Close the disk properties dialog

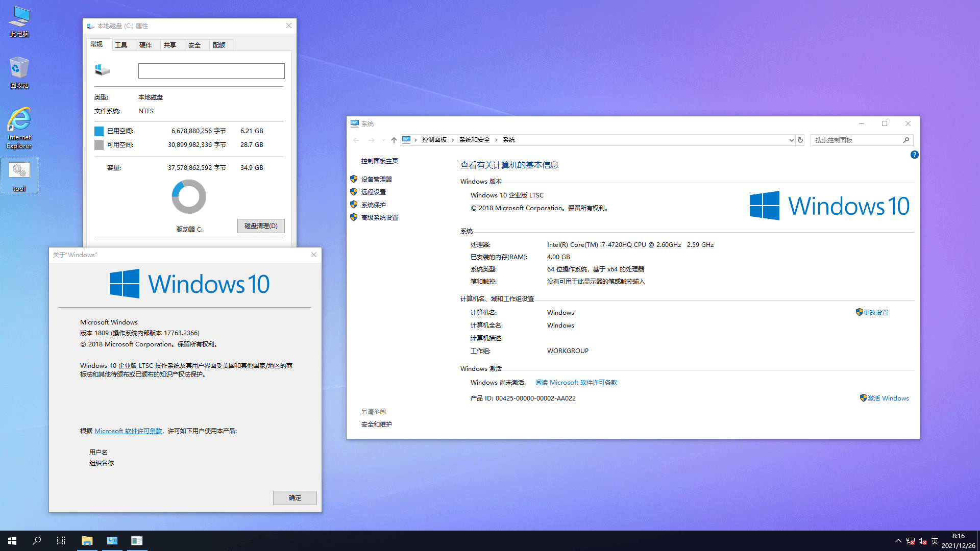(x=289, y=26)
